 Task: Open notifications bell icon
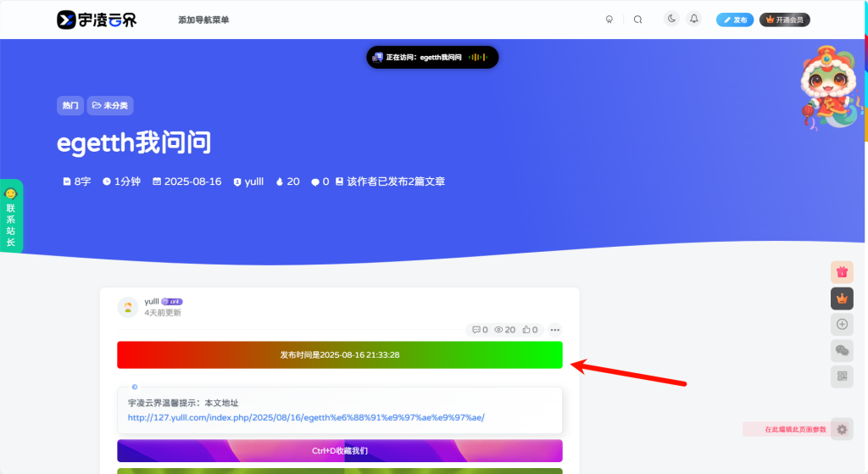[693, 19]
